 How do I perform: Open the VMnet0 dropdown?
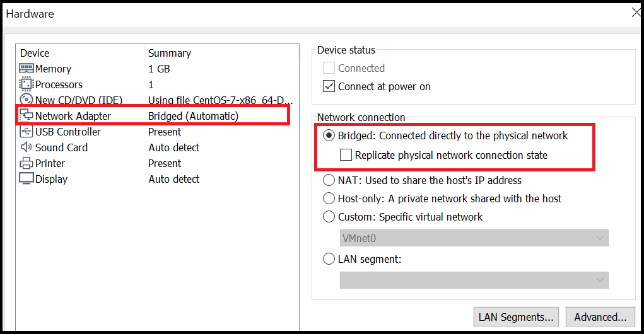pos(474,238)
